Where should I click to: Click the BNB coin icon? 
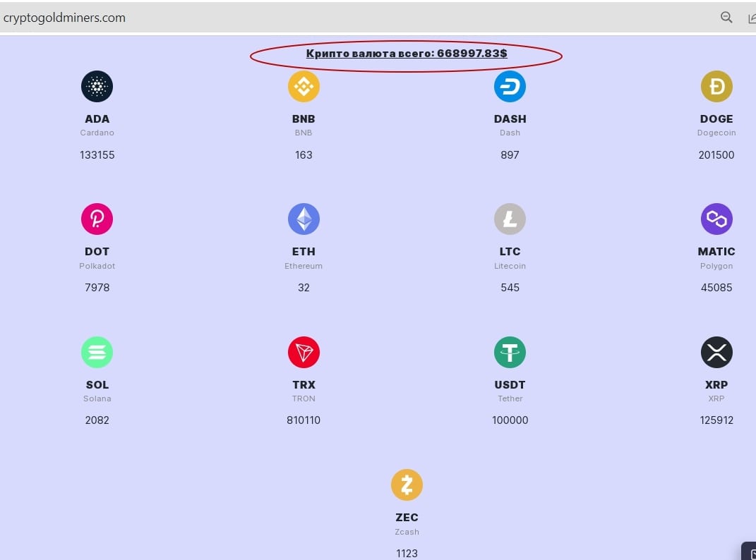coord(304,86)
